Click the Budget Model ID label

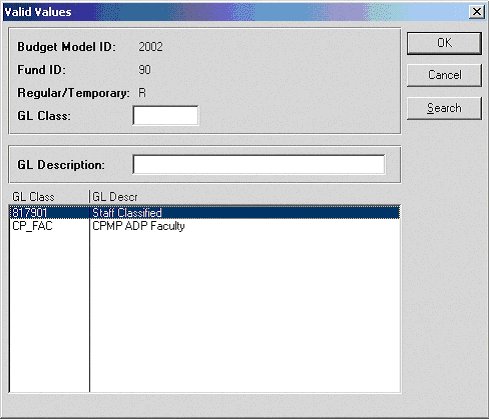(x=66, y=47)
